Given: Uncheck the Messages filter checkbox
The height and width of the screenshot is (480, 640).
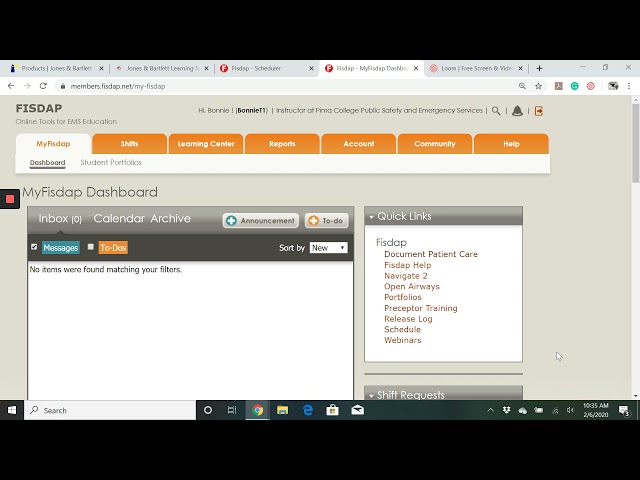Looking at the screenshot, I should (x=34, y=247).
